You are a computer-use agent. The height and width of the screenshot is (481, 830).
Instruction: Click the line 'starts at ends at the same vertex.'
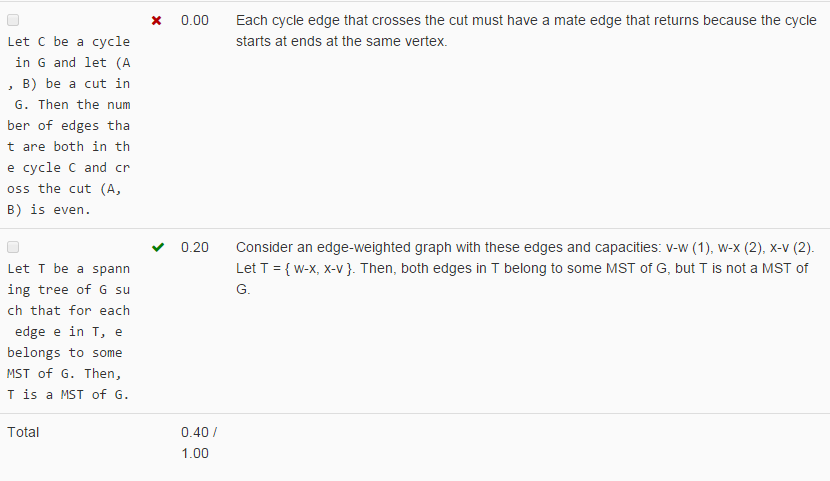(x=341, y=41)
